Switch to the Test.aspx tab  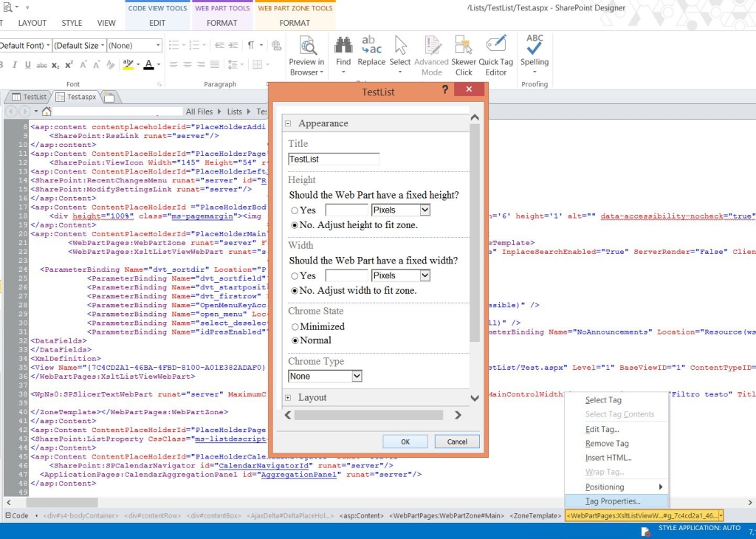point(81,95)
